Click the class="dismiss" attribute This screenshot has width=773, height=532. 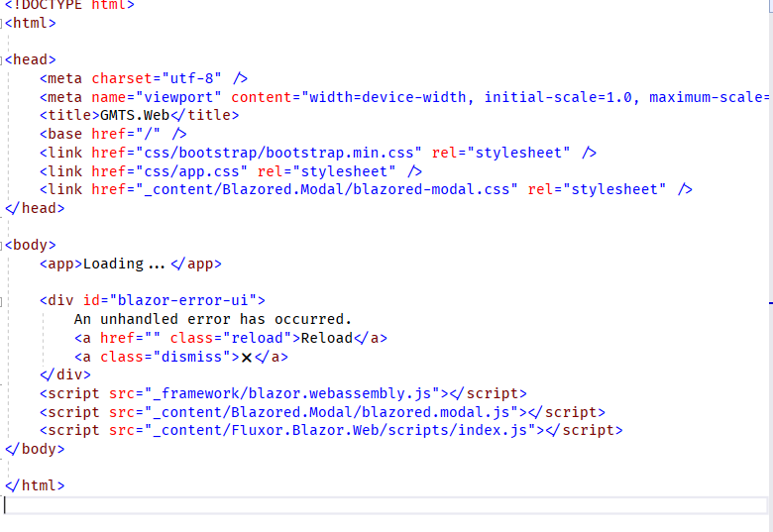click(x=166, y=357)
